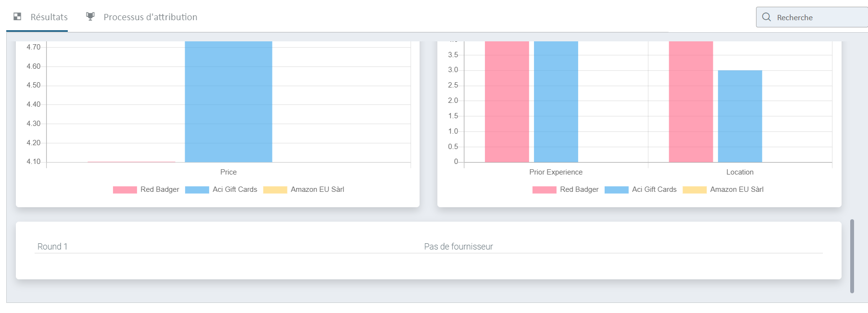This screenshot has width=868, height=313.
Task: Toggle Aci Gift Cards in Price chart legend
Action: click(x=221, y=189)
